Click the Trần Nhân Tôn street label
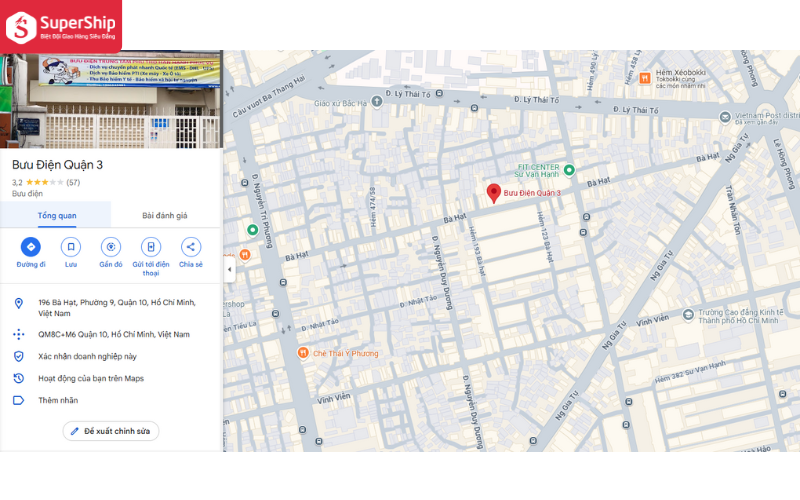800x500 pixels. coord(733,210)
